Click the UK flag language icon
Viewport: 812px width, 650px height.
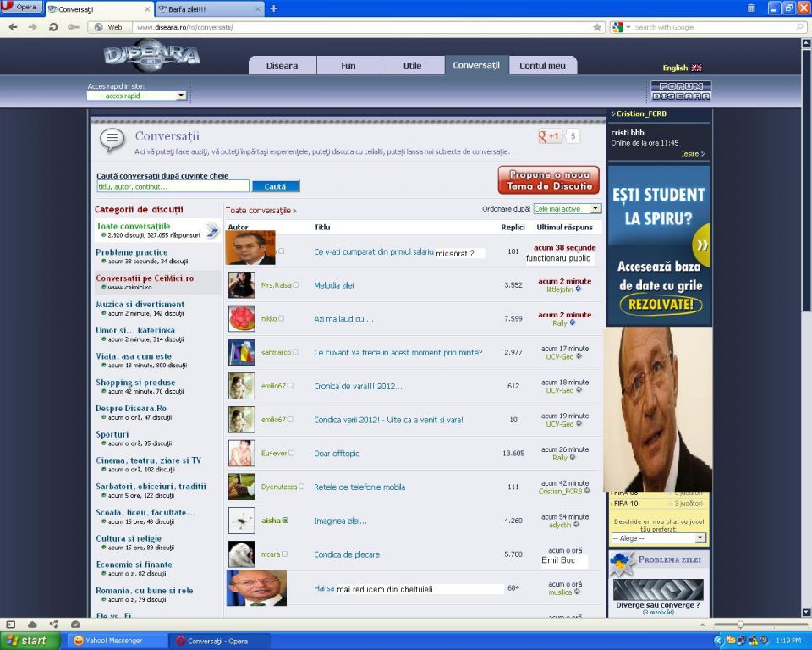click(x=696, y=68)
